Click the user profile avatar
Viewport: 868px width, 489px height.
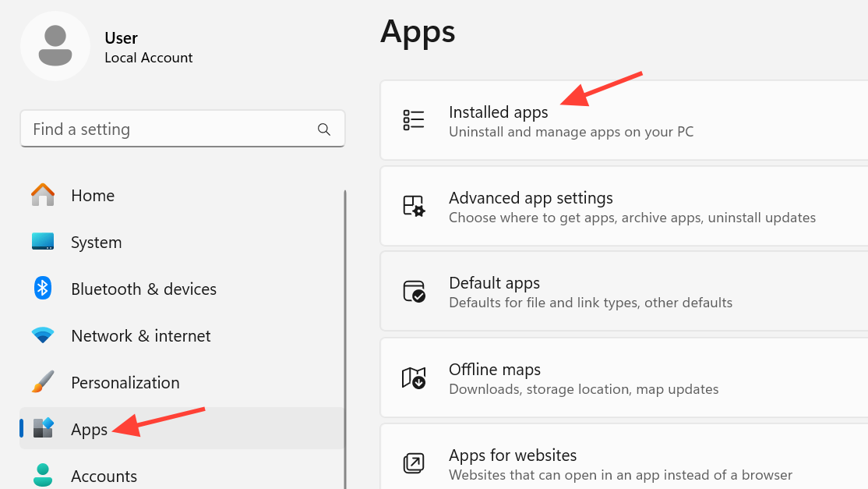[55, 47]
